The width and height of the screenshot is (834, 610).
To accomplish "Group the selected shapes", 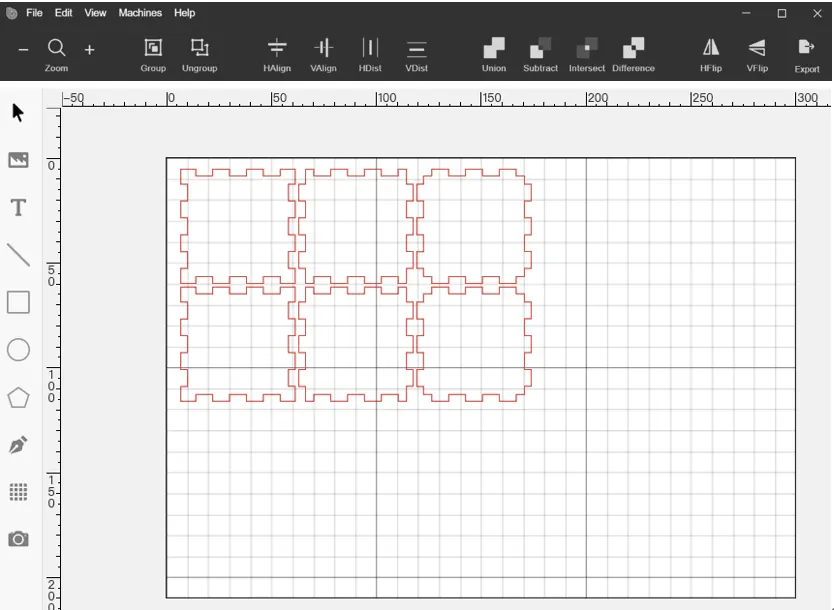I will [153, 55].
